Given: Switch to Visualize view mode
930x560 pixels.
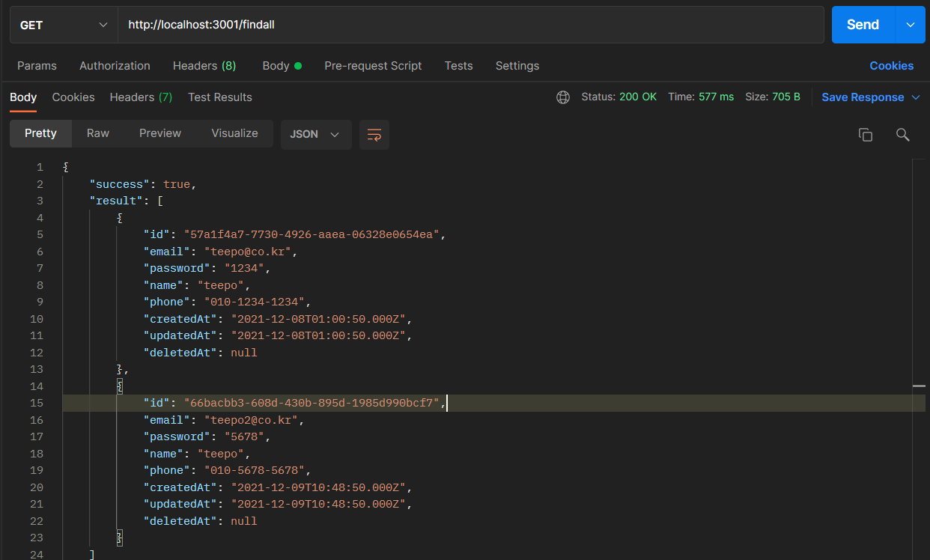Looking at the screenshot, I should (x=234, y=133).
